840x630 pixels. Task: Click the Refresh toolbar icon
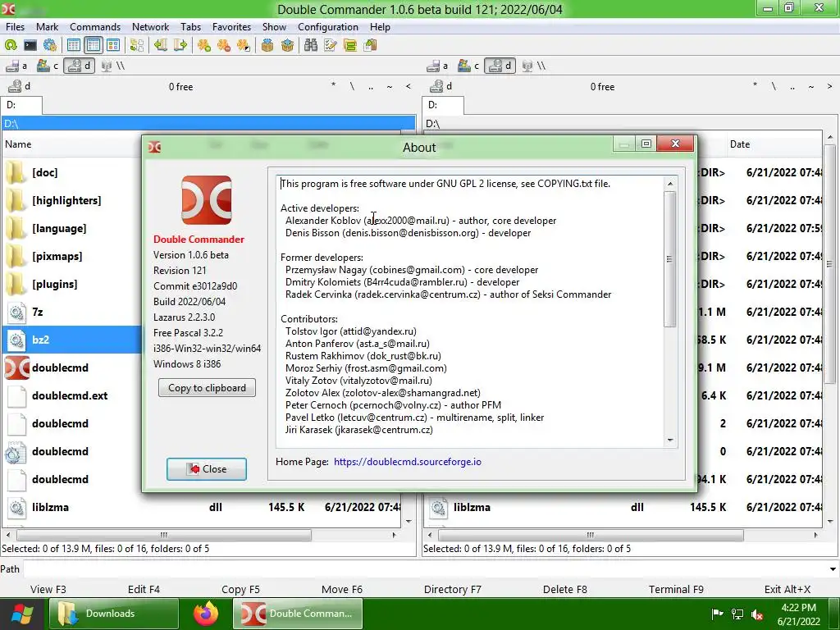tap(11, 46)
